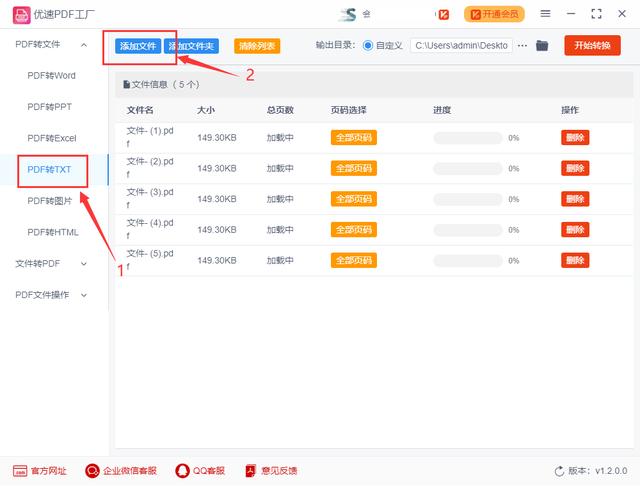Delete the 文件- (3).pdf row
The height and width of the screenshot is (486, 640).
(575, 199)
